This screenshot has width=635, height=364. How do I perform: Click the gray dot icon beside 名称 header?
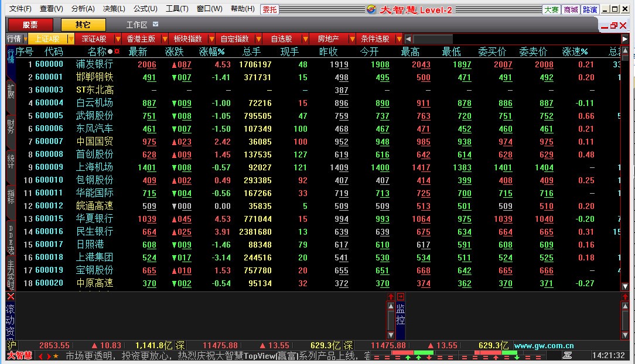[x=110, y=51]
